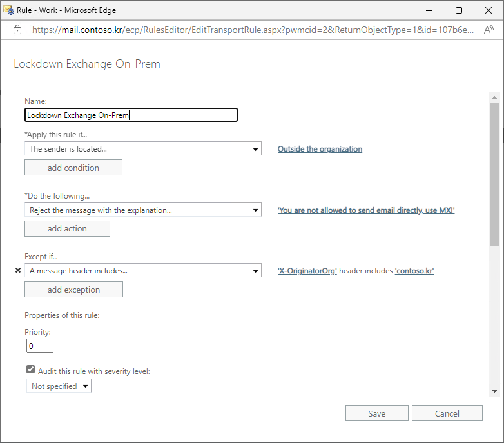Toggle Audit this rule with severity level checkbox
Screen dimensions: 504x443
pyautogui.click(x=30, y=369)
